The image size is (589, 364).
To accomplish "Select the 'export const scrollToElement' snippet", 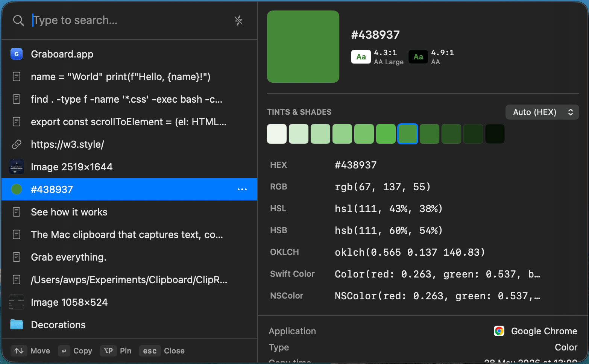I will 129,122.
